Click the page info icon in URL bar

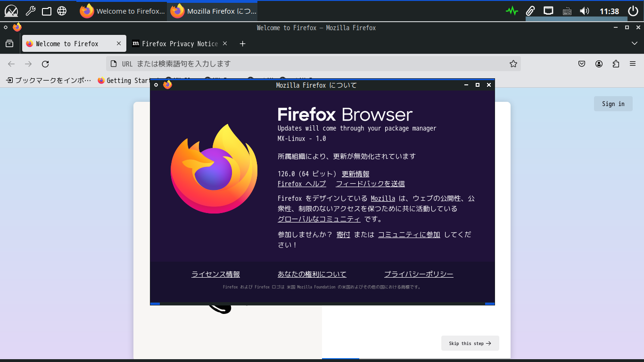click(x=113, y=64)
